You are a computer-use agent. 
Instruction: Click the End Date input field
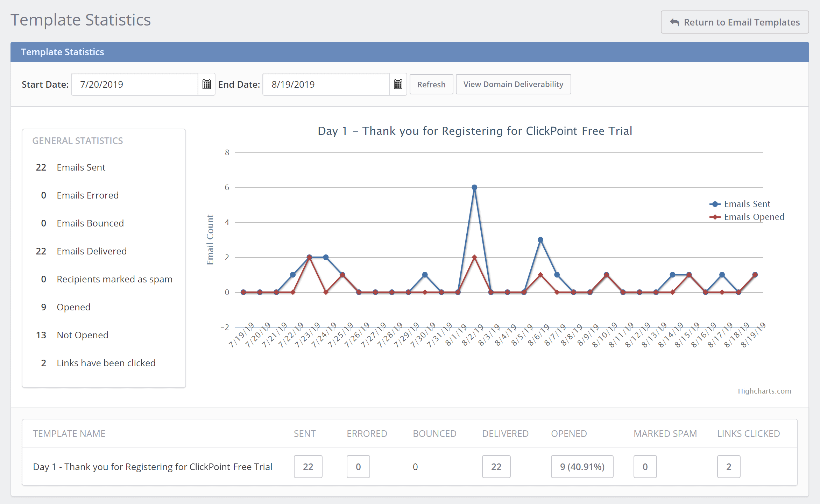pos(326,84)
